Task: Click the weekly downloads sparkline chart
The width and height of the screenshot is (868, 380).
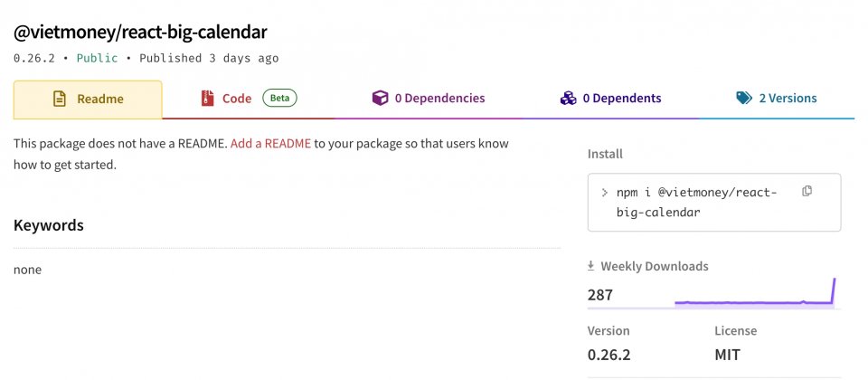Action: click(x=755, y=294)
